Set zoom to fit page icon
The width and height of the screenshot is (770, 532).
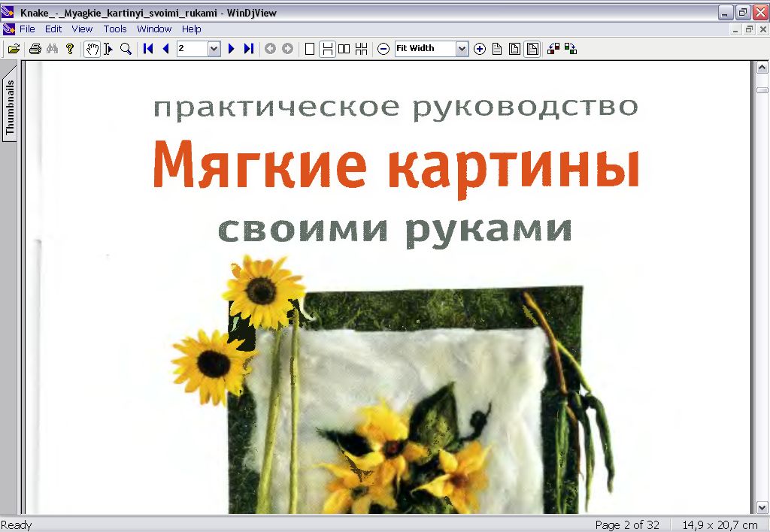click(514, 49)
